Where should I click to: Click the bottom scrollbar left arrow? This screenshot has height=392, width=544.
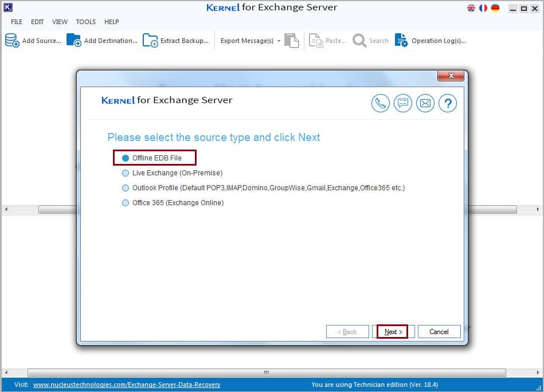coord(6,373)
